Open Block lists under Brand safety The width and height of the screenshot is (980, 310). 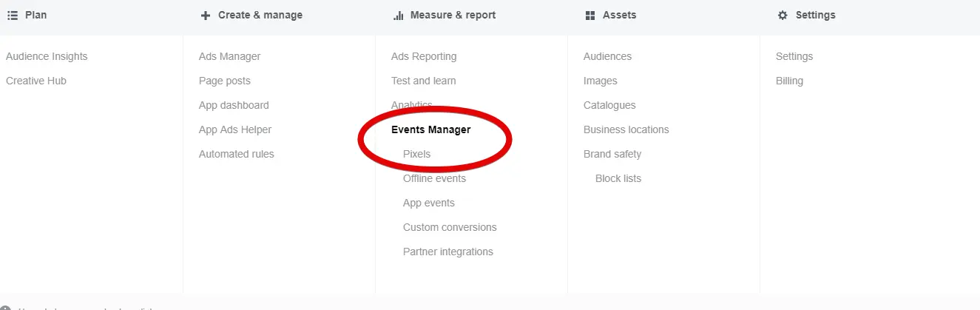618,178
